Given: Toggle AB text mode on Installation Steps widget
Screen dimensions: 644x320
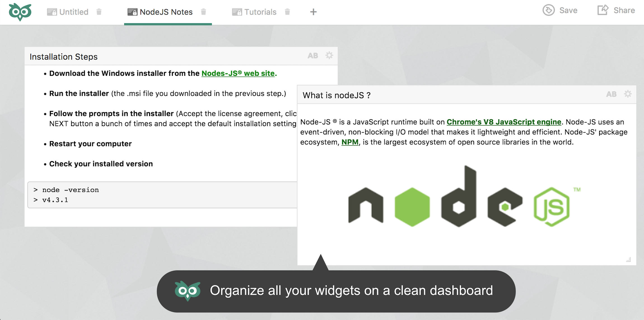Looking at the screenshot, I should pos(313,56).
